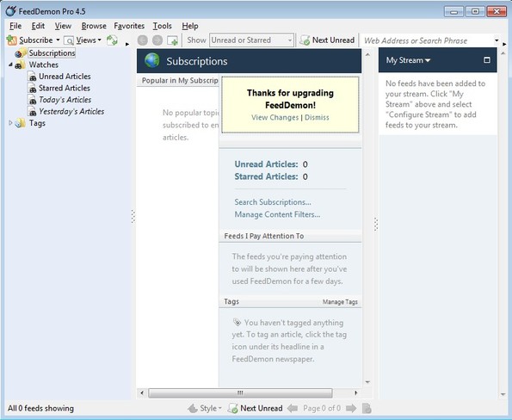Collapse the Watches tree node

(10, 65)
